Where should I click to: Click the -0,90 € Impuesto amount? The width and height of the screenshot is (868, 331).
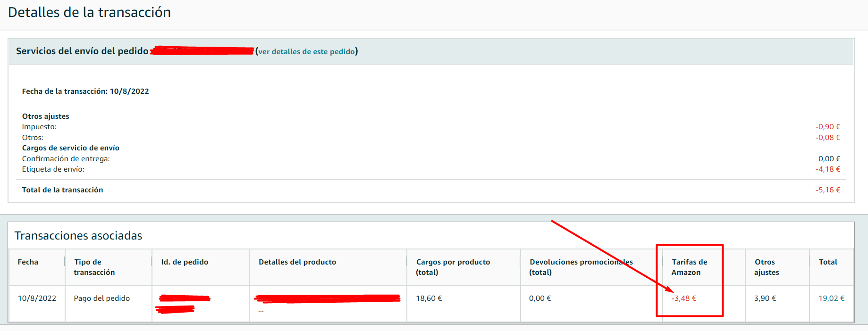[827, 126]
